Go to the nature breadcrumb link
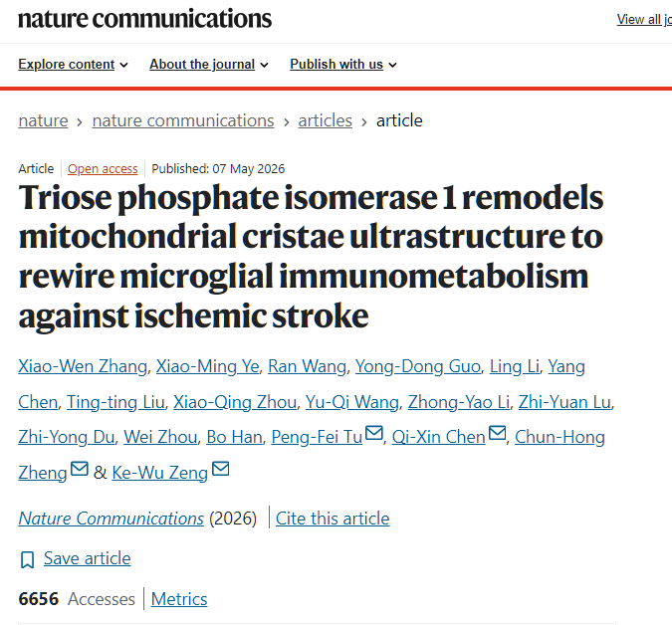 point(43,120)
